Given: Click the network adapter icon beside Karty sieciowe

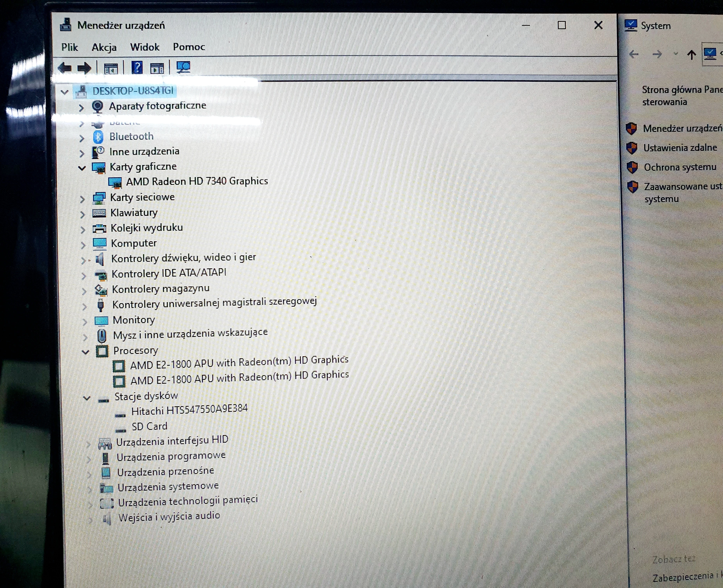Looking at the screenshot, I should click(99, 198).
